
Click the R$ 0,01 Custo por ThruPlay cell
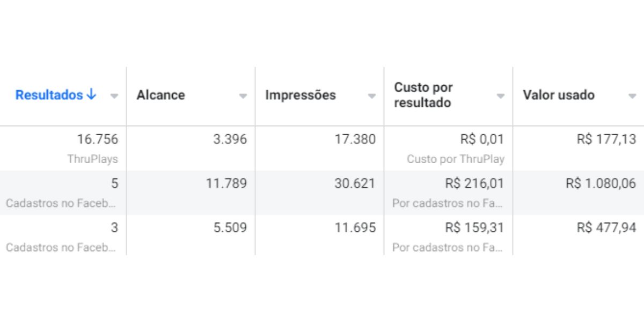click(x=449, y=148)
